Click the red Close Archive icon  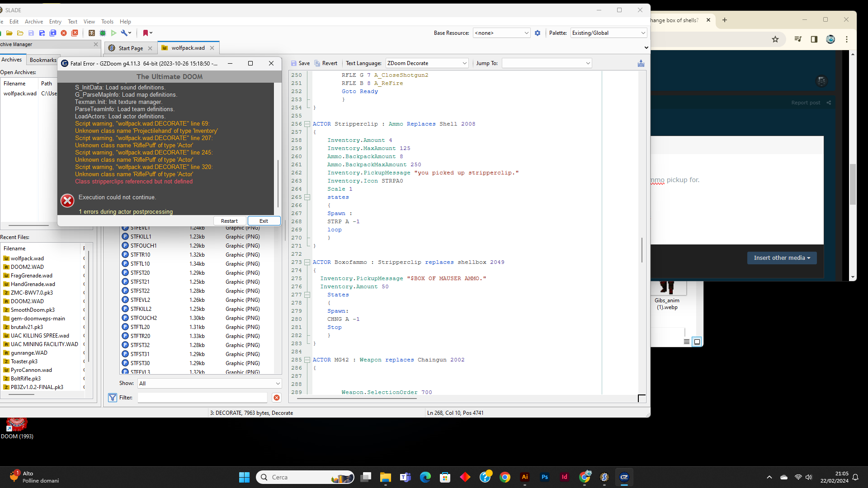[64, 33]
